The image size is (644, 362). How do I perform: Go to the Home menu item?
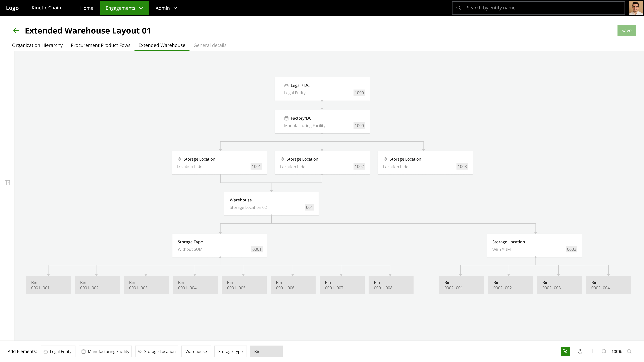point(86,8)
